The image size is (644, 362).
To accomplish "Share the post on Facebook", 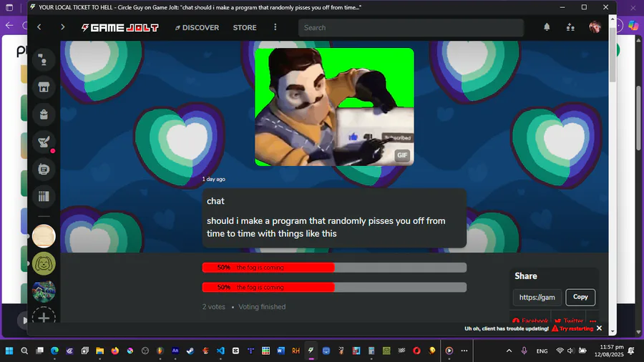I will coord(530,320).
